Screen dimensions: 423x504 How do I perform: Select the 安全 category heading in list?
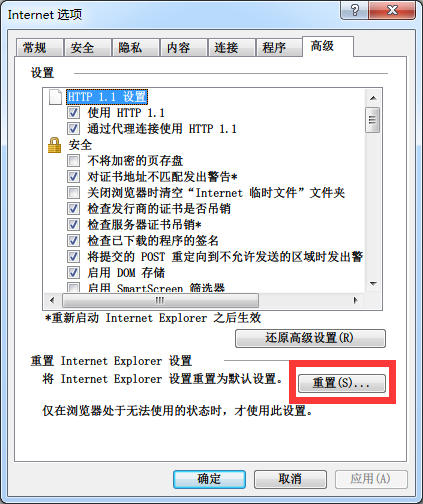click(80, 145)
